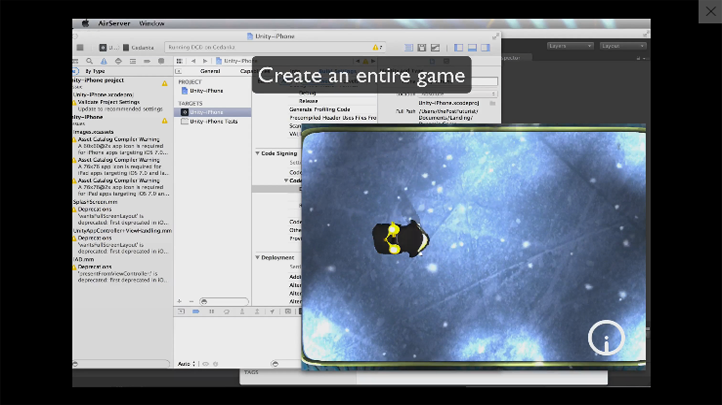Click the info icon in game view
This screenshot has height=405, width=722.
(x=605, y=340)
